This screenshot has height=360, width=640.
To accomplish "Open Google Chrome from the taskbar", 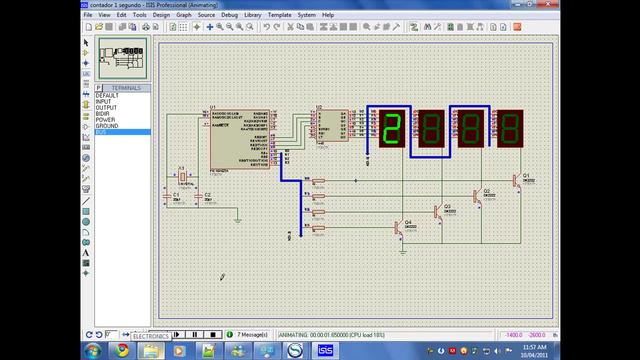I will pyautogui.click(x=121, y=351).
